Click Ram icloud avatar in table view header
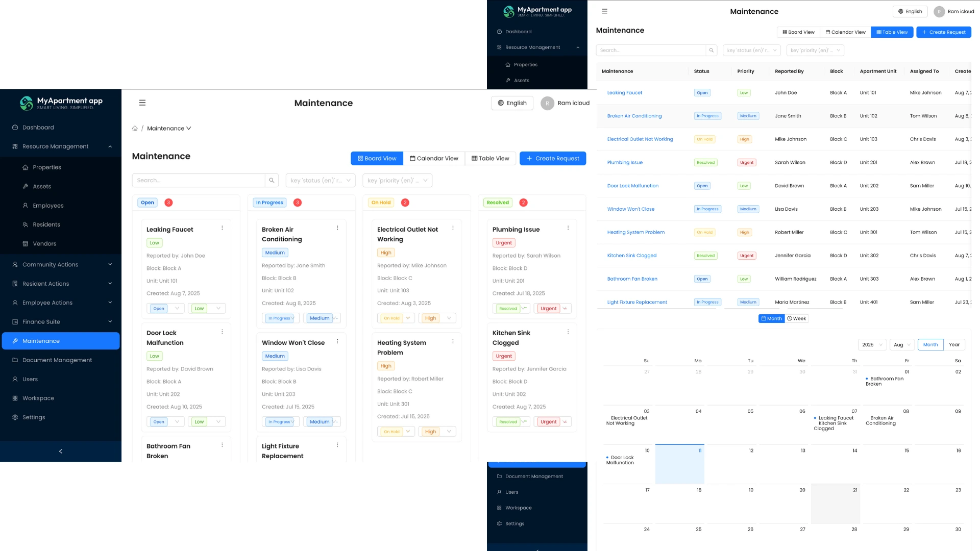 coord(939,11)
